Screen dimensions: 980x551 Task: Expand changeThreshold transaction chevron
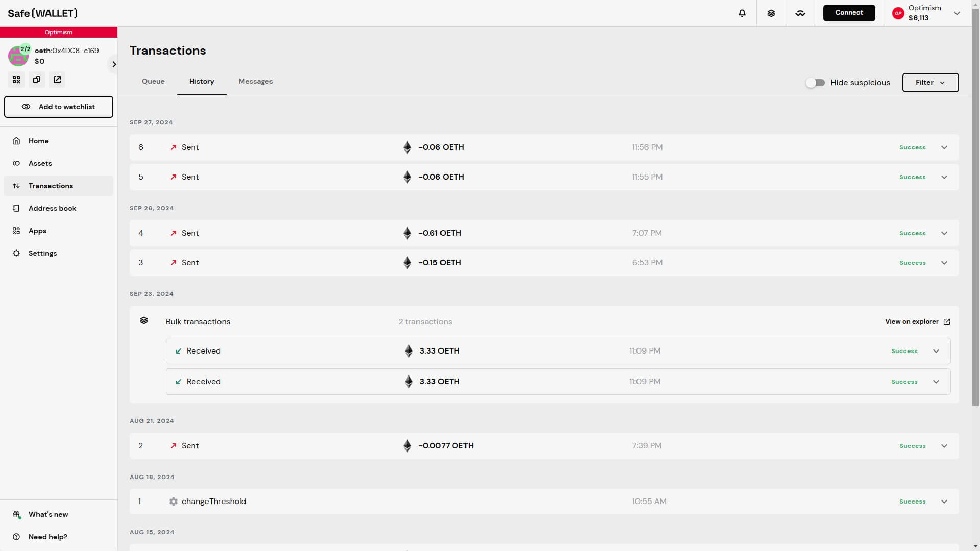click(x=944, y=502)
